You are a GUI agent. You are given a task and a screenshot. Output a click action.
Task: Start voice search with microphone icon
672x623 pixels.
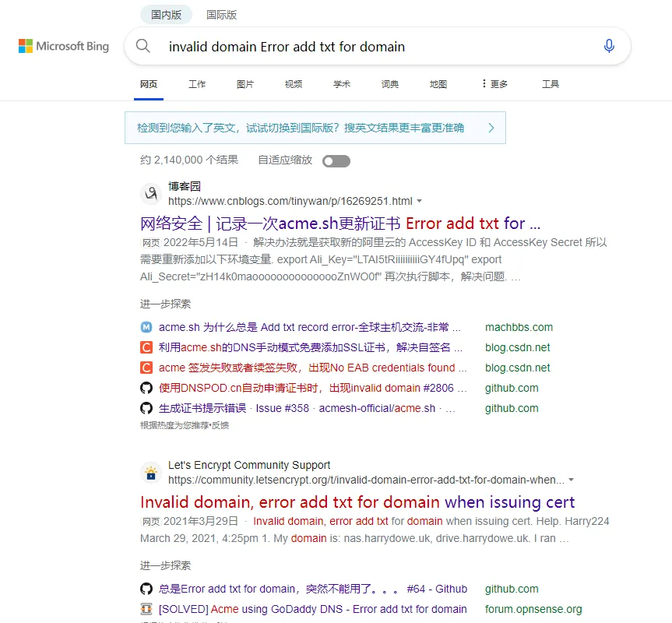coord(609,46)
